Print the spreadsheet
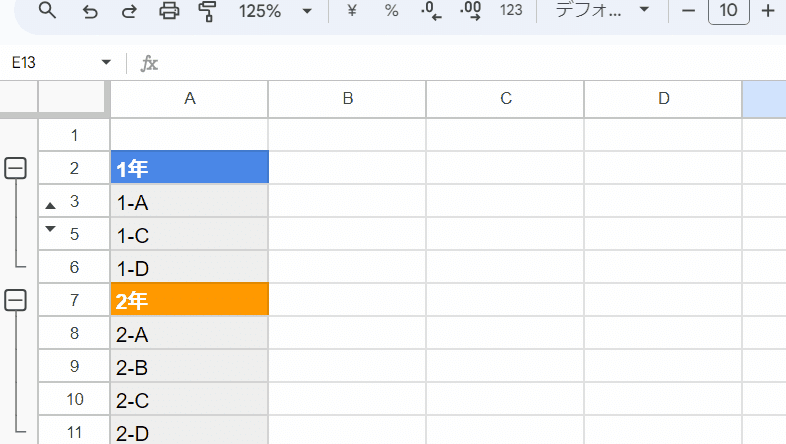 coord(169,11)
